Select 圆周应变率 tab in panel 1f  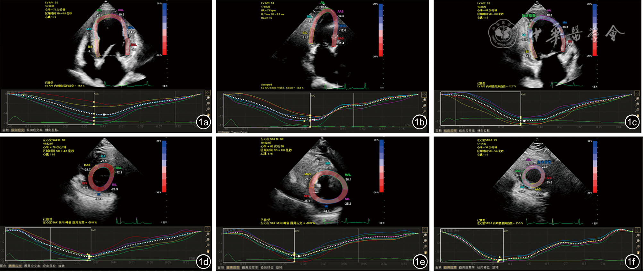click(467, 267)
